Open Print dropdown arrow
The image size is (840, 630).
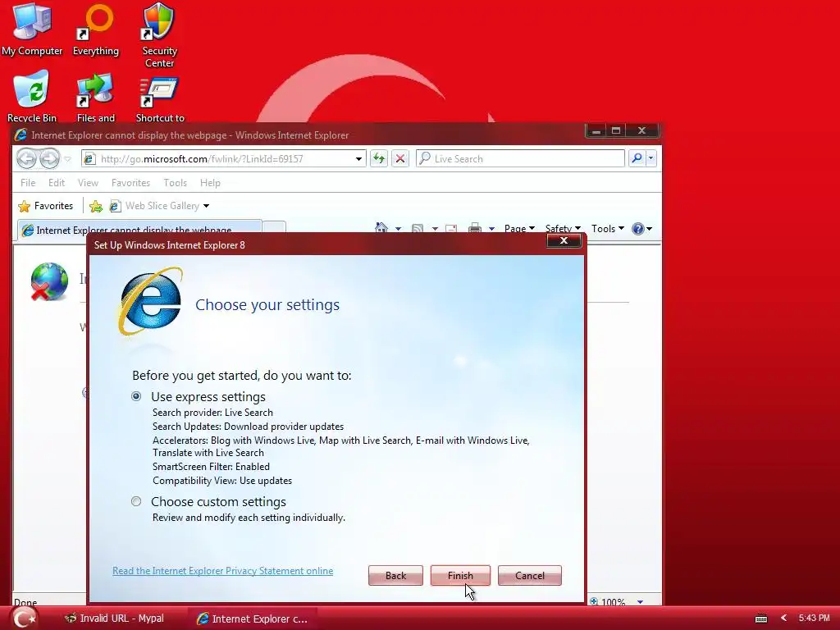coord(491,229)
